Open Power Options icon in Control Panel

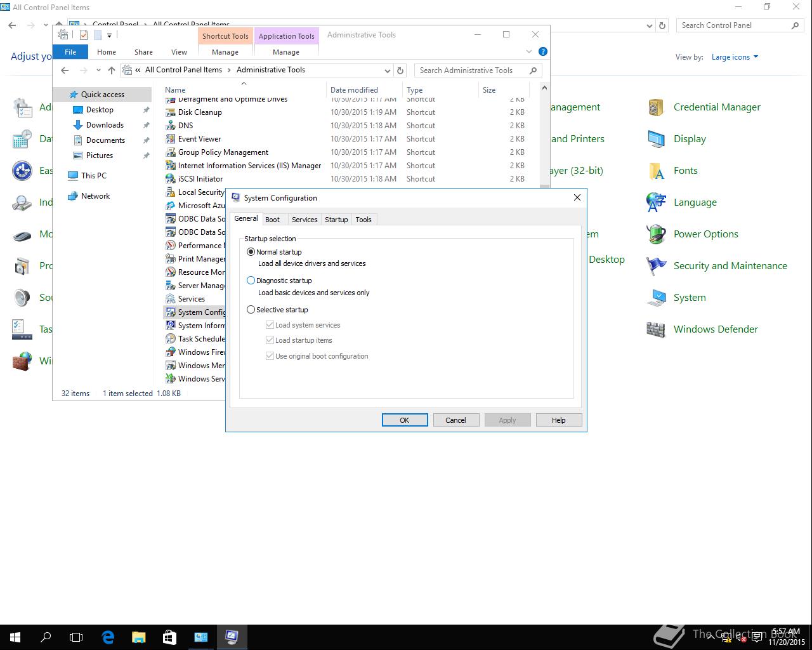tap(656, 234)
